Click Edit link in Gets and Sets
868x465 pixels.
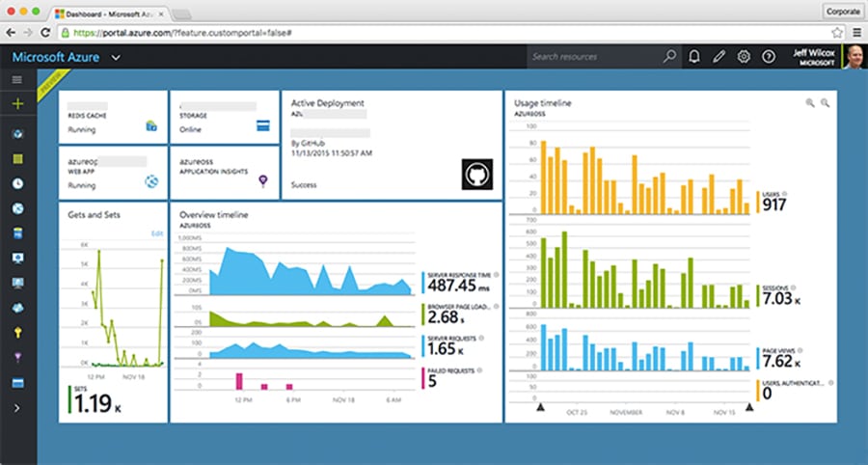pos(157,233)
